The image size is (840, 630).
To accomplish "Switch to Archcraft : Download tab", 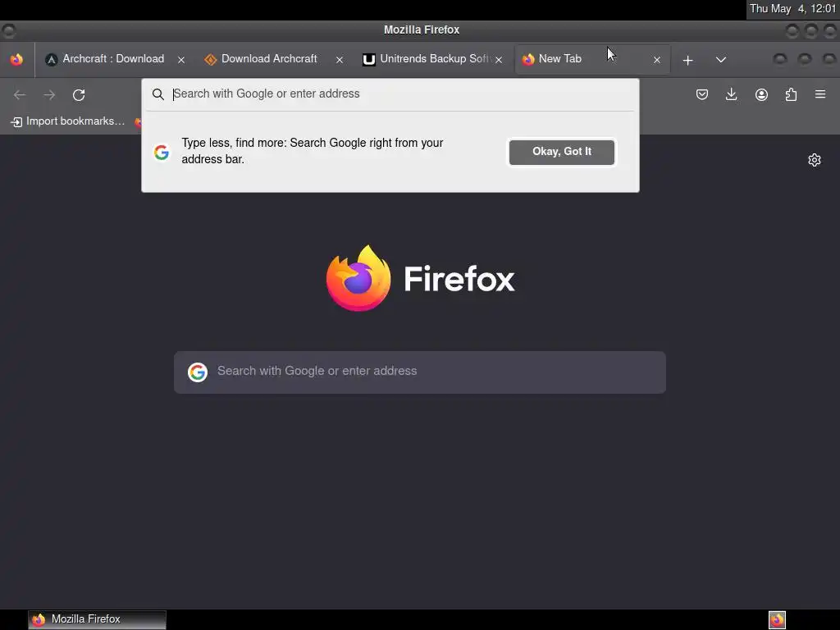I will tap(112, 59).
